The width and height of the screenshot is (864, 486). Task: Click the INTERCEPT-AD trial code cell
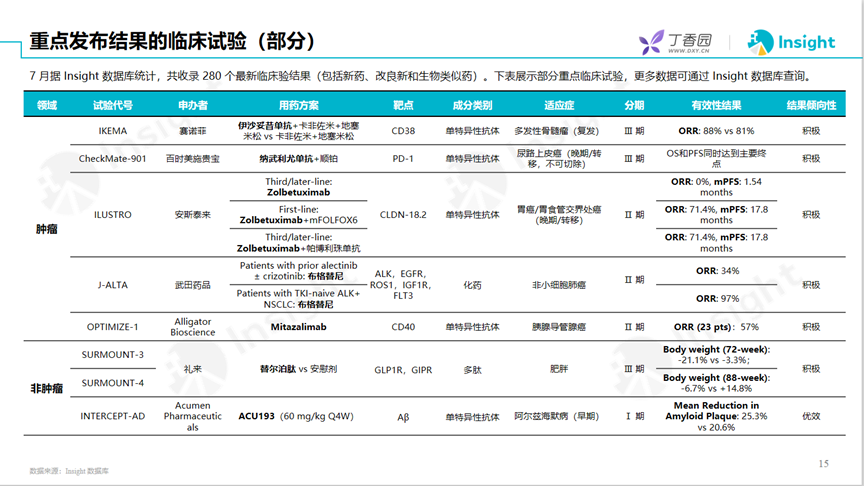point(112,416)
